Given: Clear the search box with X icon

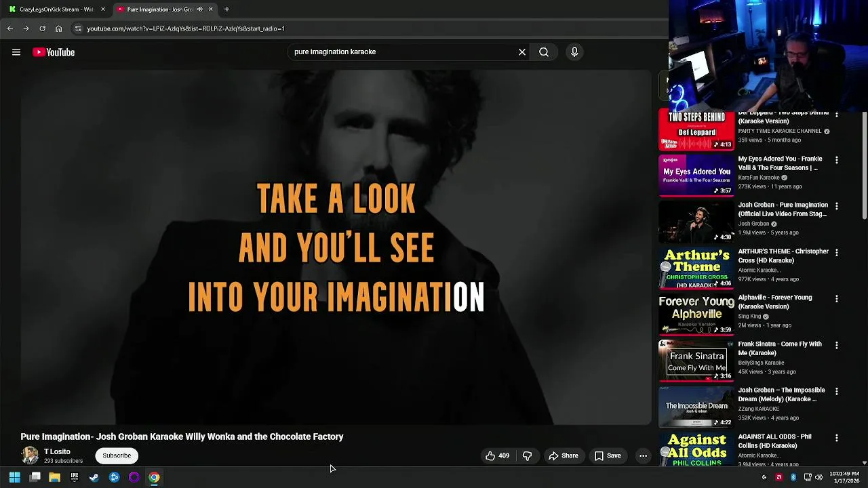Looking at the screenshot, I should (x=522, y=52).
